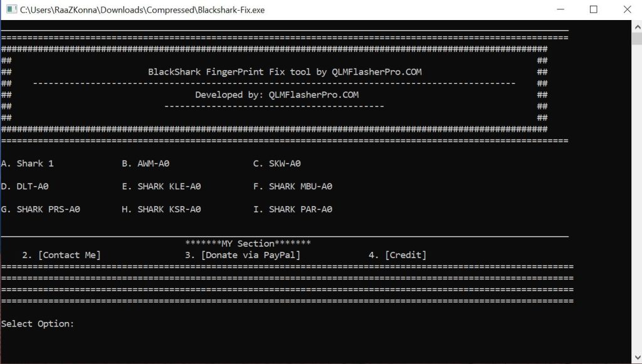Select the 'D. DLT-A0' option text
Screen dimensions: 642x364
click(24, 187)
